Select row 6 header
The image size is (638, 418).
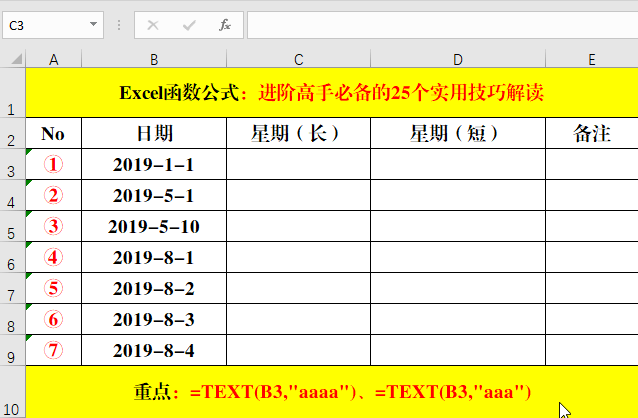click(12, 257)
